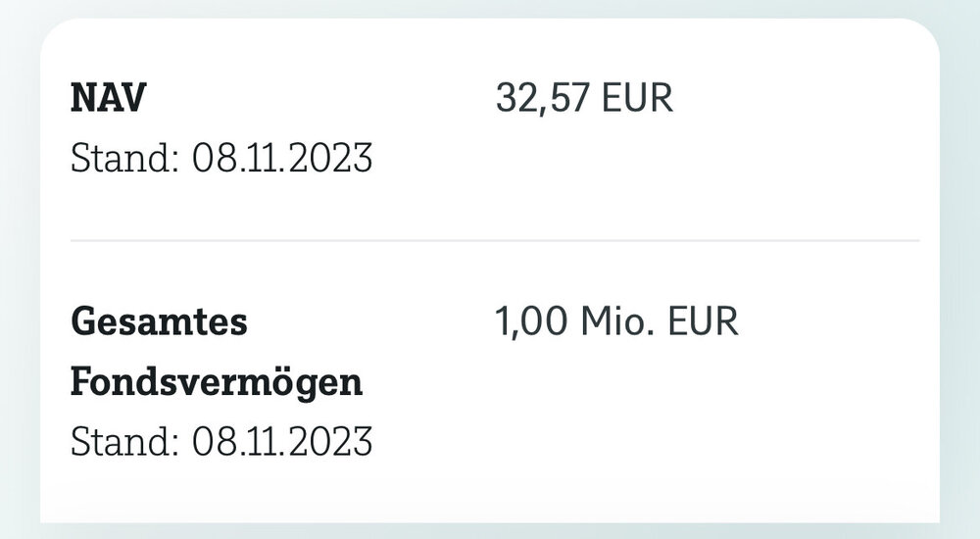Click "Stand:" beneath Fondsvermögen
The height and width of the screenshot is (539, 980).
[124, 442]
